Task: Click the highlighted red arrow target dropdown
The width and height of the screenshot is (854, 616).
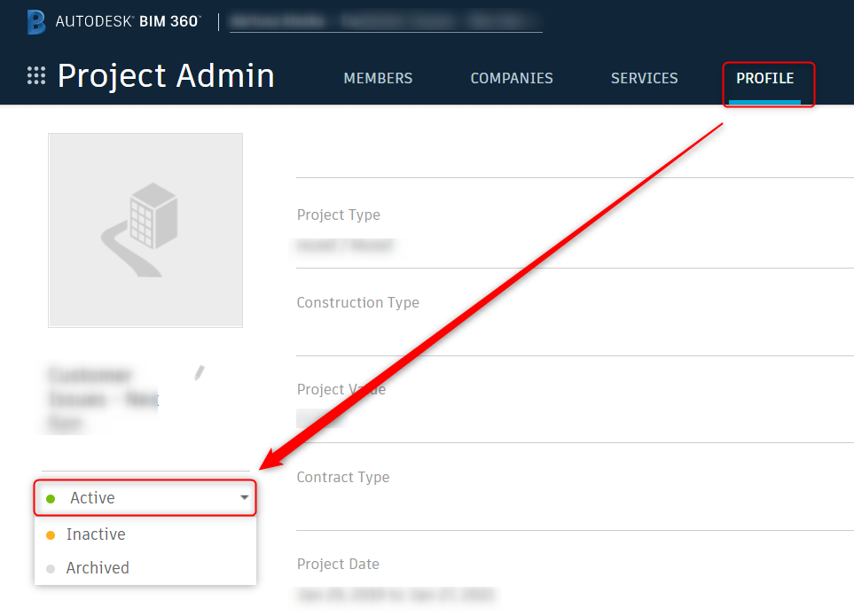Action: click(145, 497)
